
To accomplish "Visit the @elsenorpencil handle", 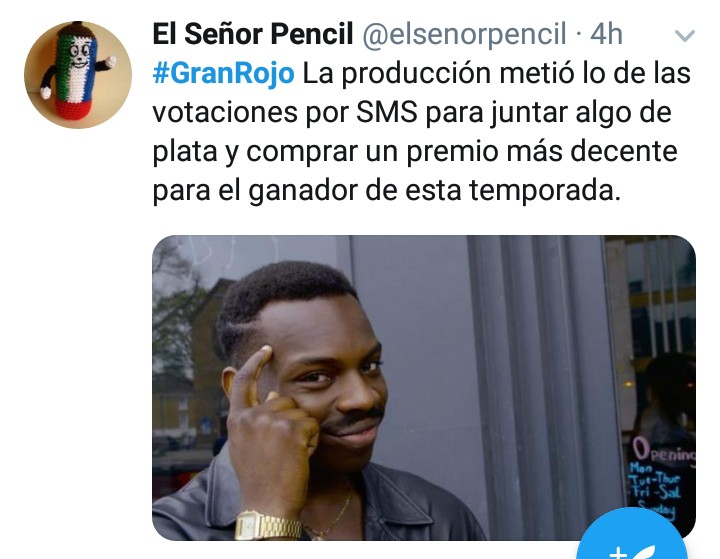I will (x=464, y=34).
